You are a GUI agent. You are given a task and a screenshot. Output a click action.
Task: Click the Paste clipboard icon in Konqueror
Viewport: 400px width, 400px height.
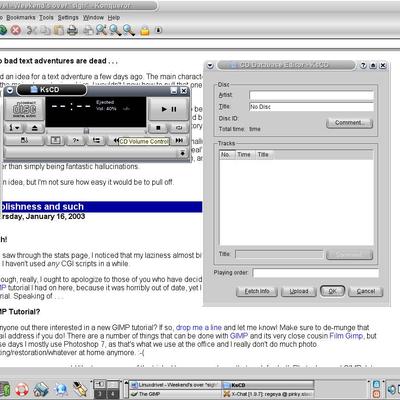tap(59, 30)
